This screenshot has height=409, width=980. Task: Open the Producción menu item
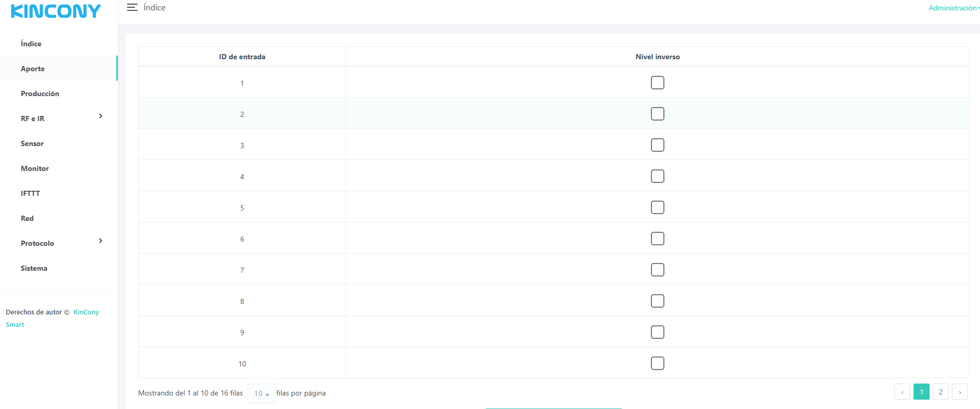pyautogui.click(x=40, y=94)
